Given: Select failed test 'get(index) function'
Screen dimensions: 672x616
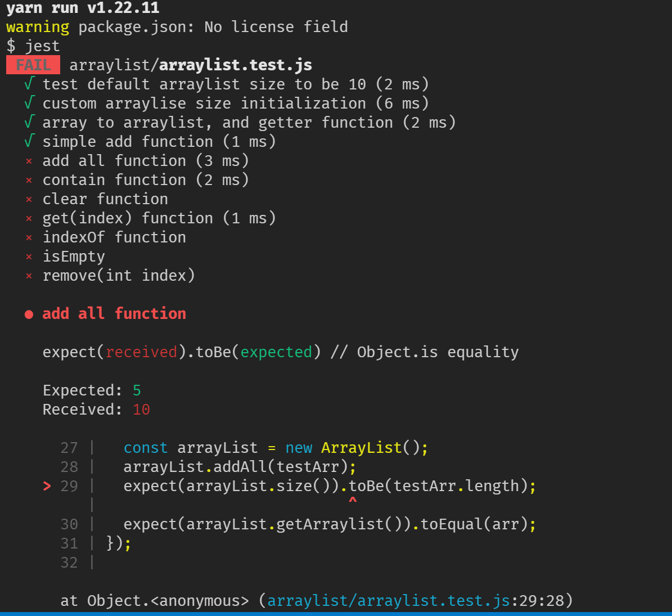Looking at the screenshot, I should tap(150, 218).
